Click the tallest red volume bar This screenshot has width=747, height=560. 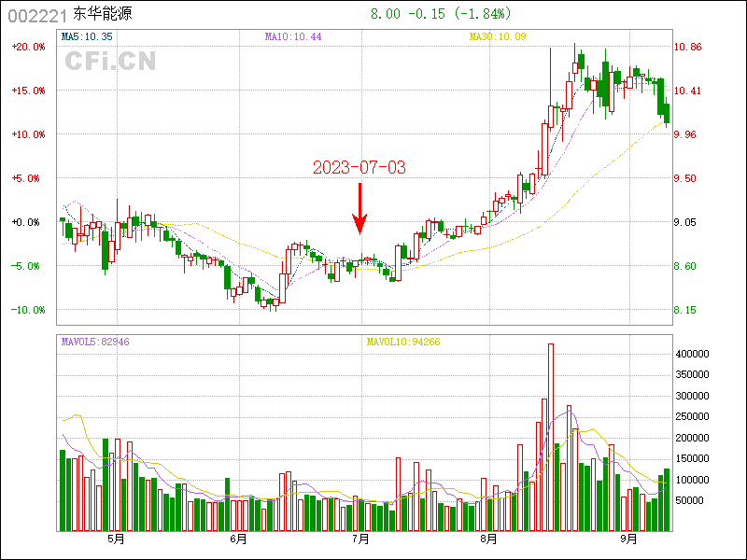551,437
